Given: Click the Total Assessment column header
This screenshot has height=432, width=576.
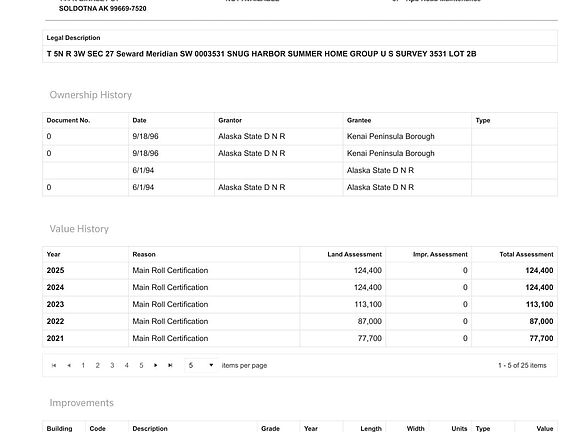Looking at the screenshot, I should (526, 255).
